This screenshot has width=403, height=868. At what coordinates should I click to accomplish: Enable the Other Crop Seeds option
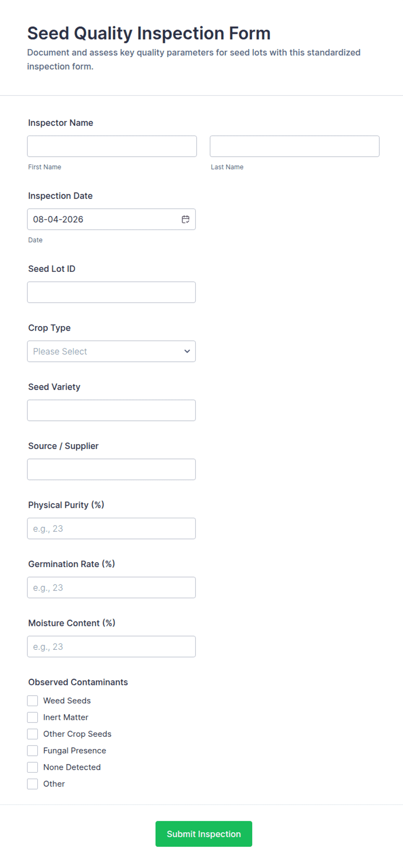click(32, 734)
